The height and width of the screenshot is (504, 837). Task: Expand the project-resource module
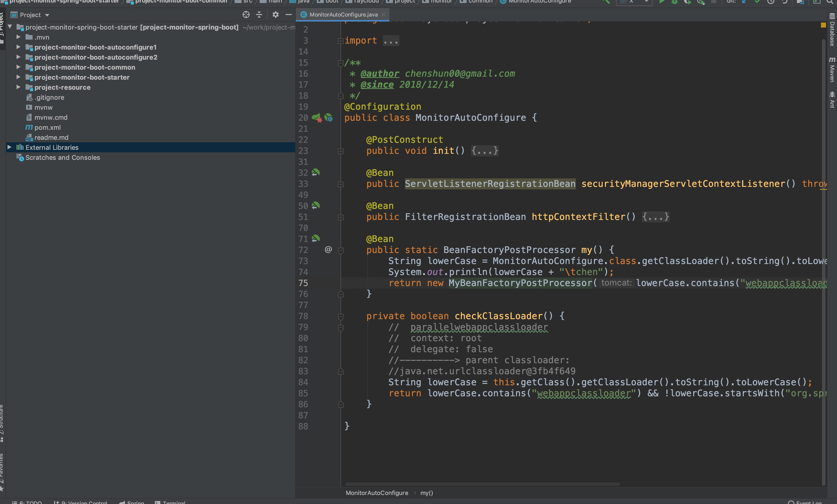18,87
